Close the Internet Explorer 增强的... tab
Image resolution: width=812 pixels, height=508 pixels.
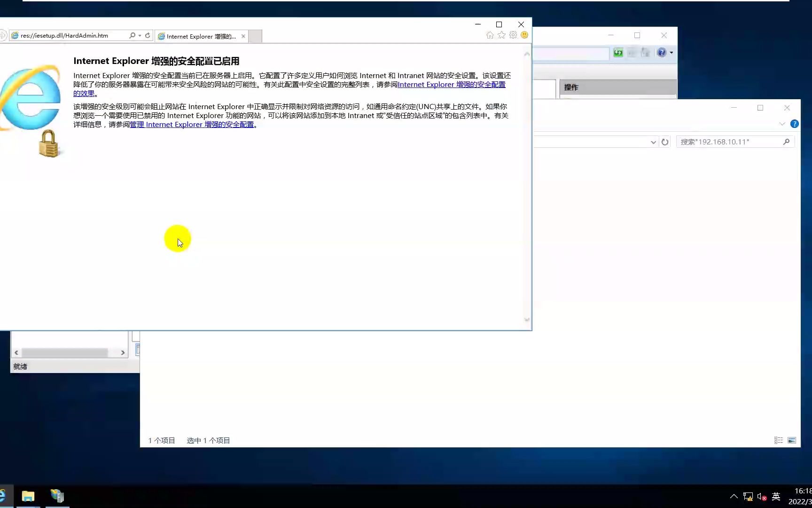coord(243,36)
